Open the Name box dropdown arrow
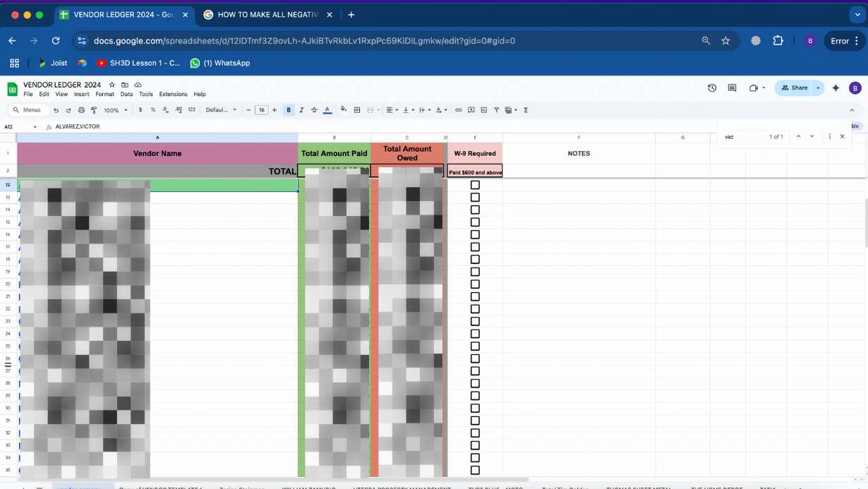 [35, 127]
